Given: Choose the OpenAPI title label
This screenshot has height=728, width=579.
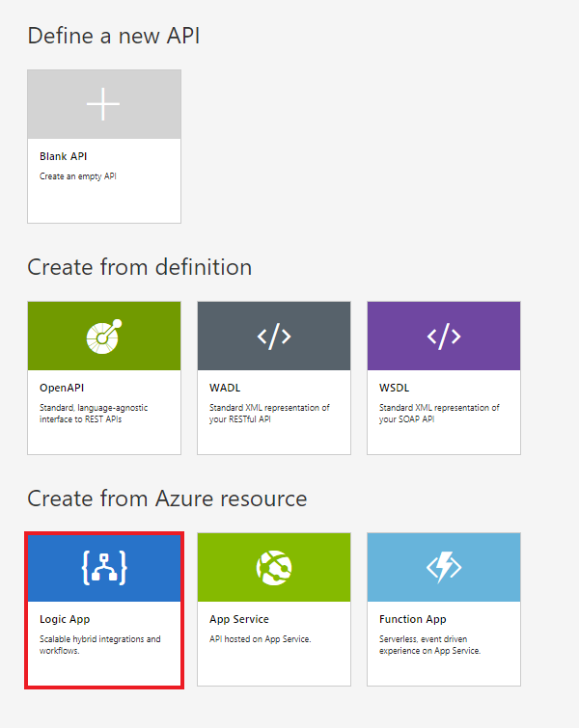Looking at the screenshot, I should pos(61,388).
